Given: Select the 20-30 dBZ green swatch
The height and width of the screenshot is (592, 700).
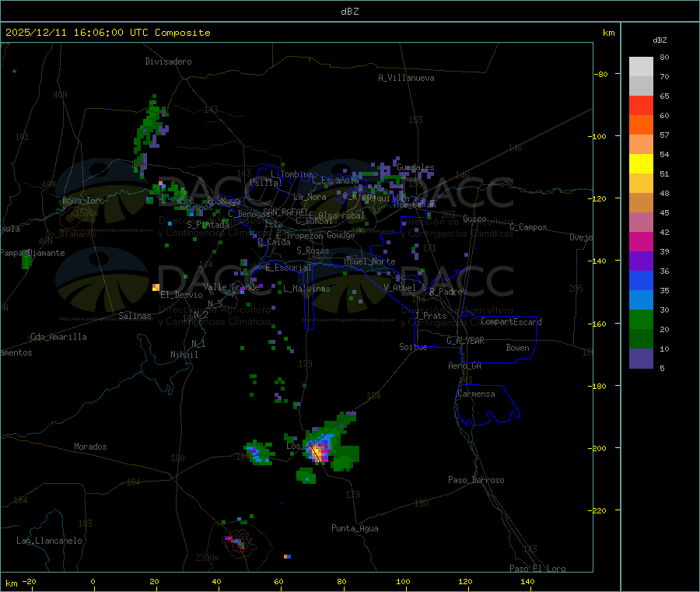Looking at the screenshot, I should coord(641,319).
